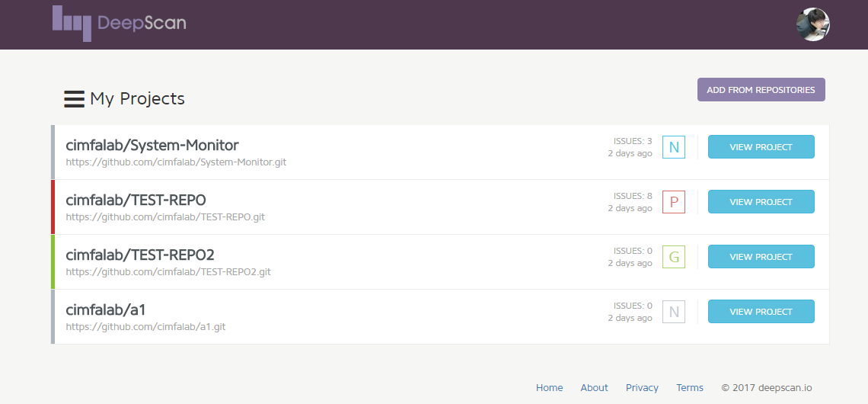Open the cimfalab/TEST-REPO2 project title
Viewport: 868px width, 404px height.
(x=140, y=255)
